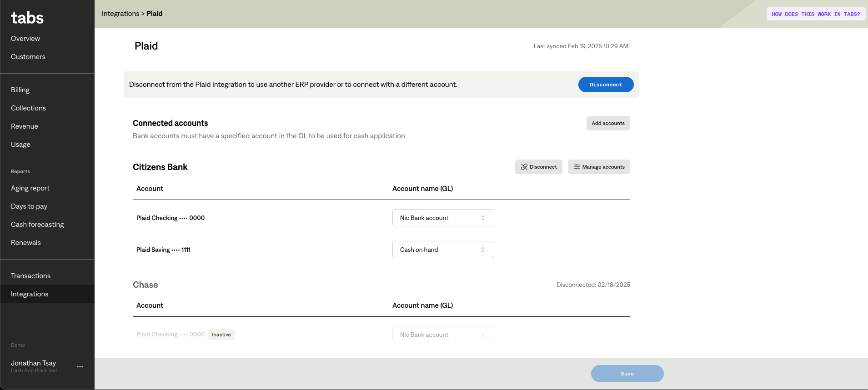Go to Overview in the sidebar

tap(25, 39)
